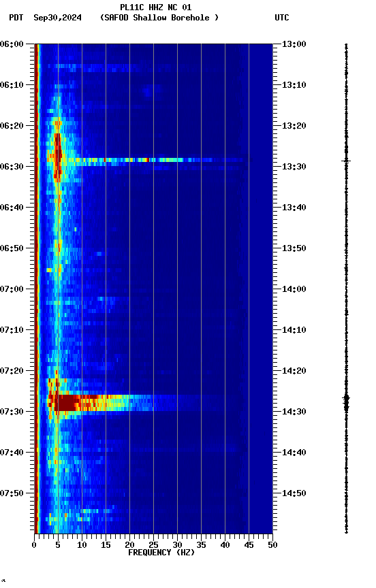Click the 14:10 UTC time label
Image resolution: width=376 pixels, height=588 pixels.
(294, 330)
